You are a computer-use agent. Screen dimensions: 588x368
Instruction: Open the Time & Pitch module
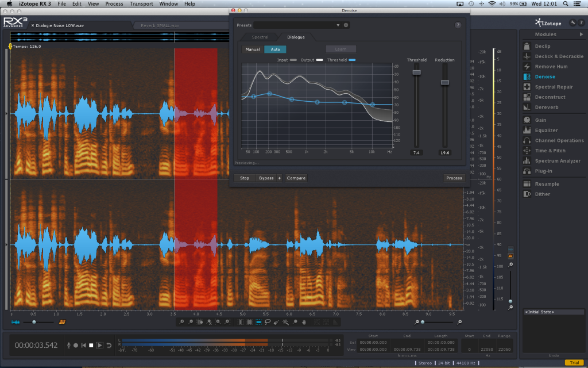coord(544,151)
